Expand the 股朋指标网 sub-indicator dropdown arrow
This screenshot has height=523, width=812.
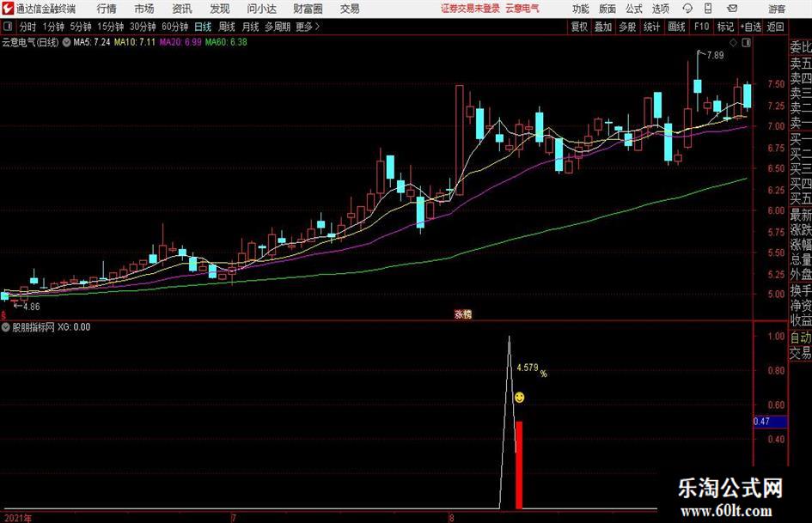point(6,327)
